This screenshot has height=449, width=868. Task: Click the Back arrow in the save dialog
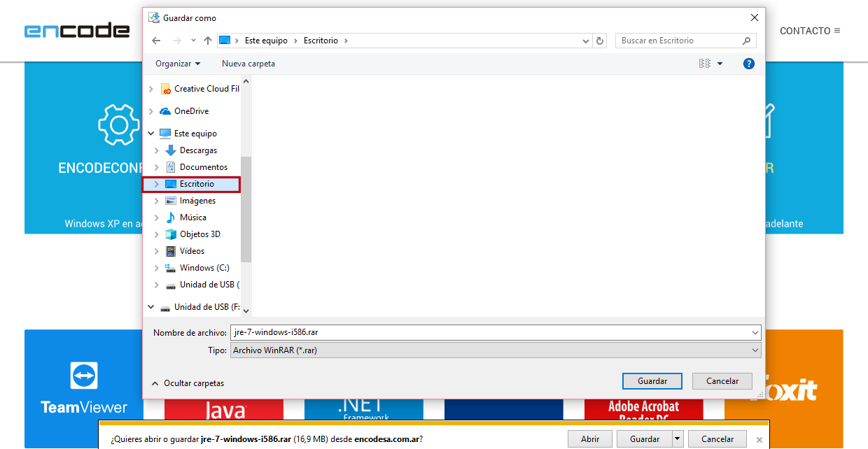point(156,41)
